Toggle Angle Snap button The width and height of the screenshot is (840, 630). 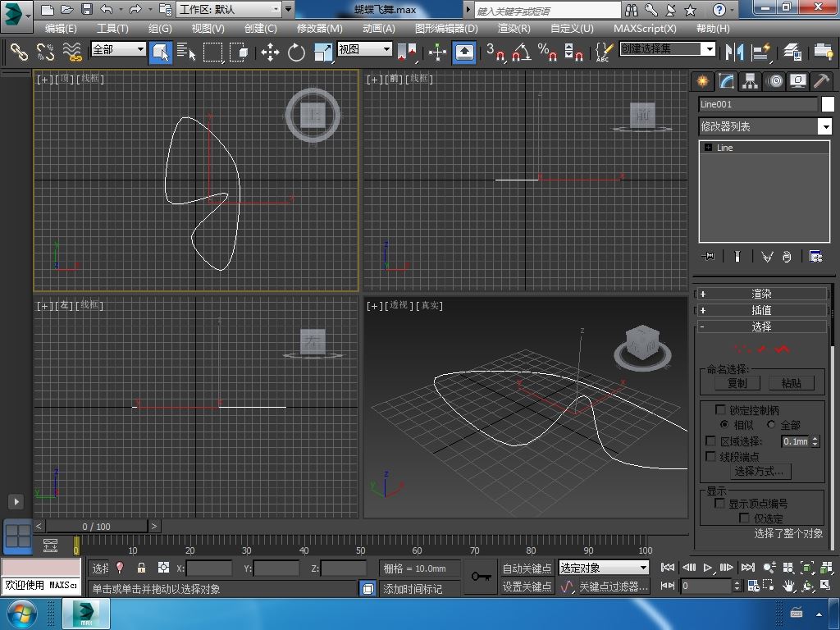[x=522, y=52]
